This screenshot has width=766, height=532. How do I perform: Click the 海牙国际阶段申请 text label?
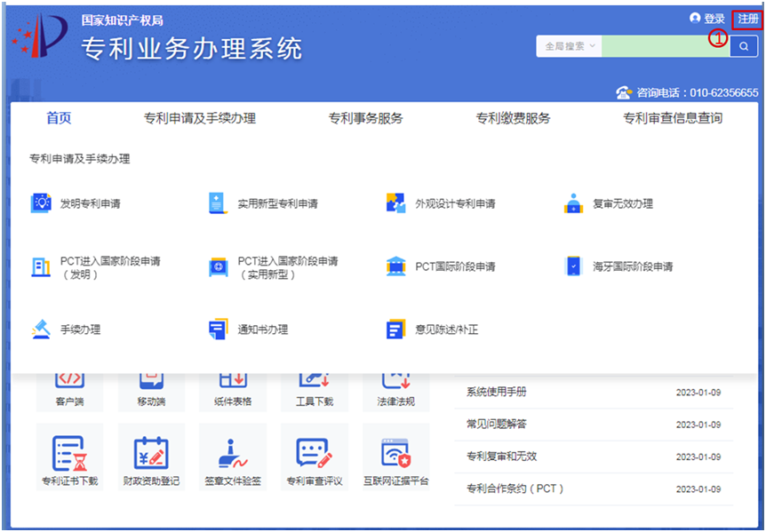coord(633,266)
